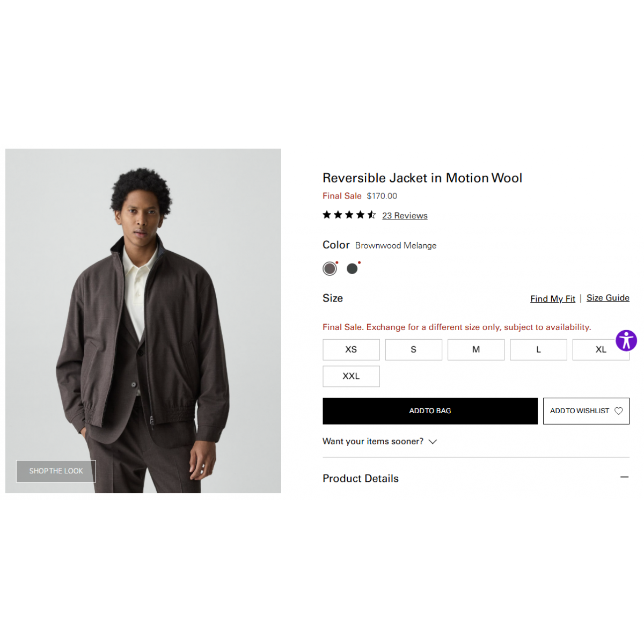
Task: Choose size XS
Action: click(x=351, y=349)
